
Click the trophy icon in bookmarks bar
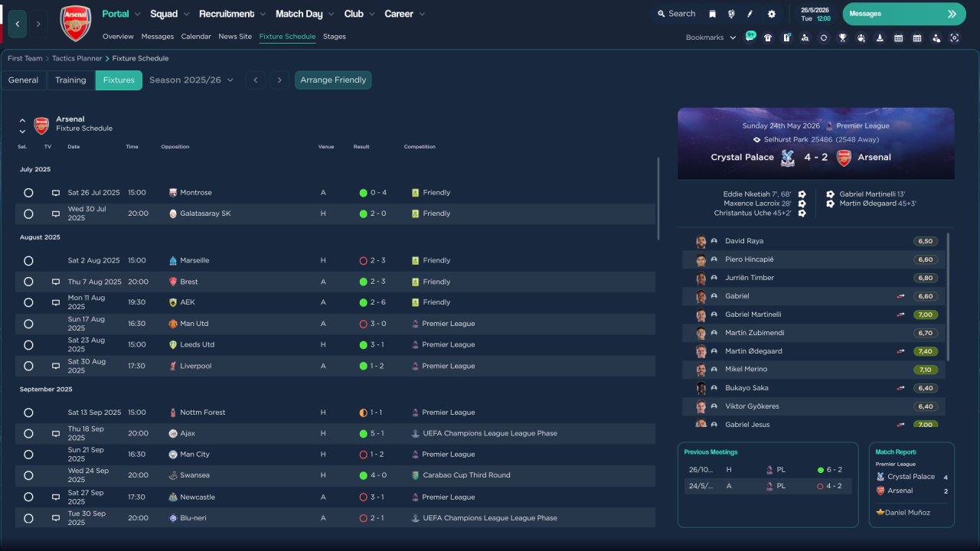point(842,37)
